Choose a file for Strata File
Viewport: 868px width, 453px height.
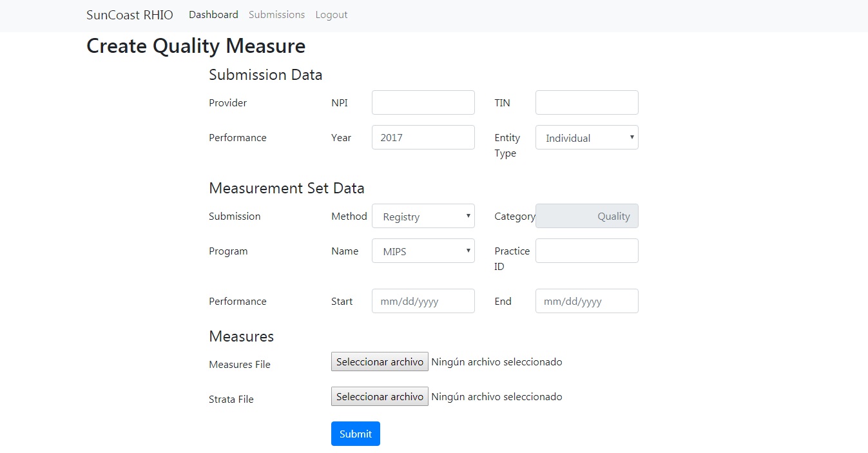380,396
